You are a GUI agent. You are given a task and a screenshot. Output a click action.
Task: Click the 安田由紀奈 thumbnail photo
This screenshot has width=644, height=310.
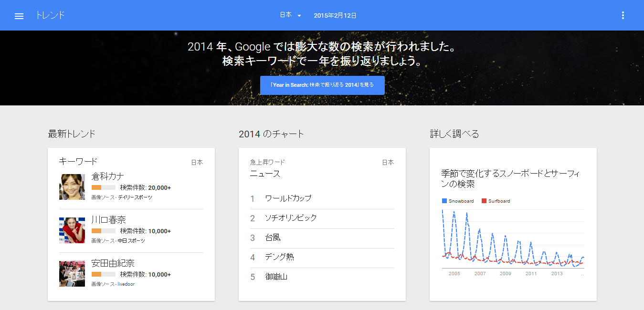[x=72, y=274]
